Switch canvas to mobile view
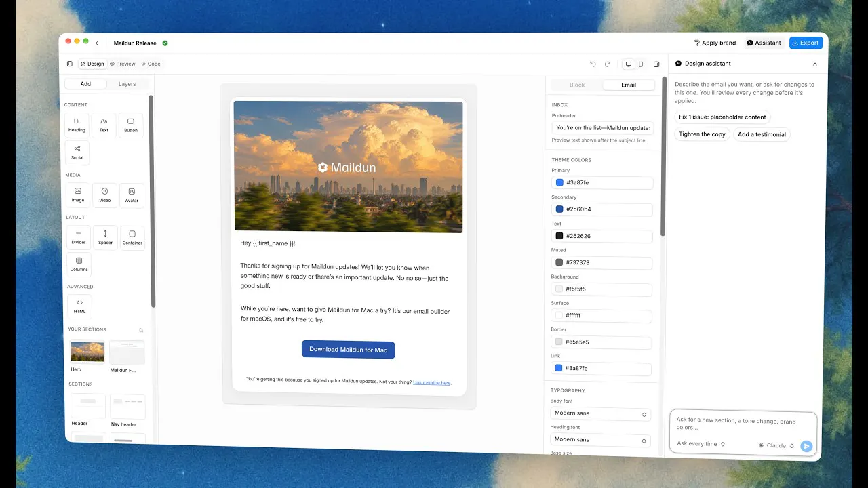 pyautogui.click(x=641, y=64)
